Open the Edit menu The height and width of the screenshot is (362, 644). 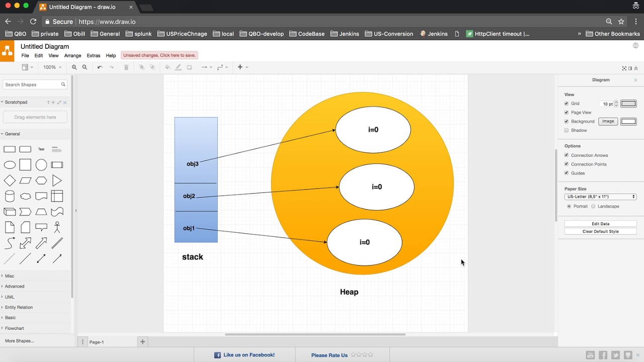point(39,56)
